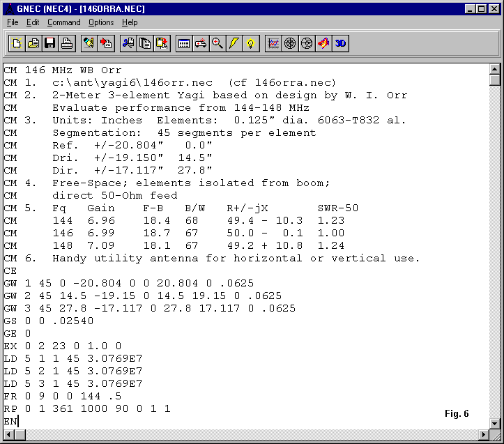
Task: Click the vertical scrollbar down arrow
Action: (x=495, y=422)
